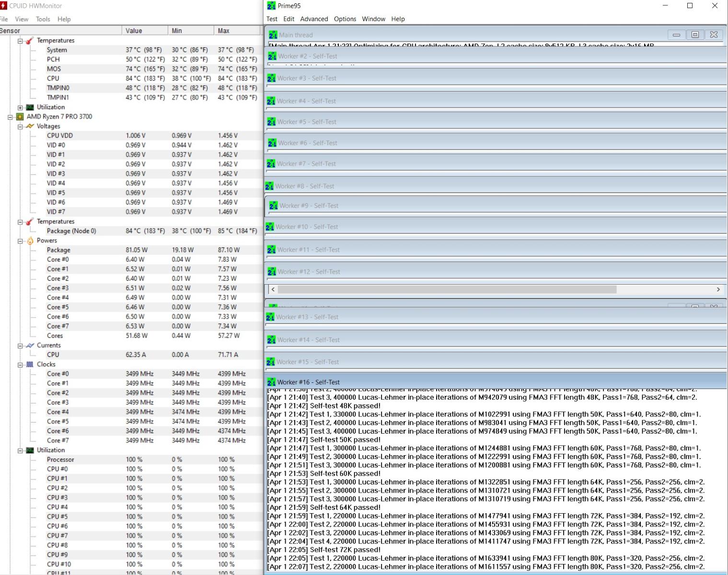Collapse the AMD Ryzen 7 PRO 3700 tree

10,117
